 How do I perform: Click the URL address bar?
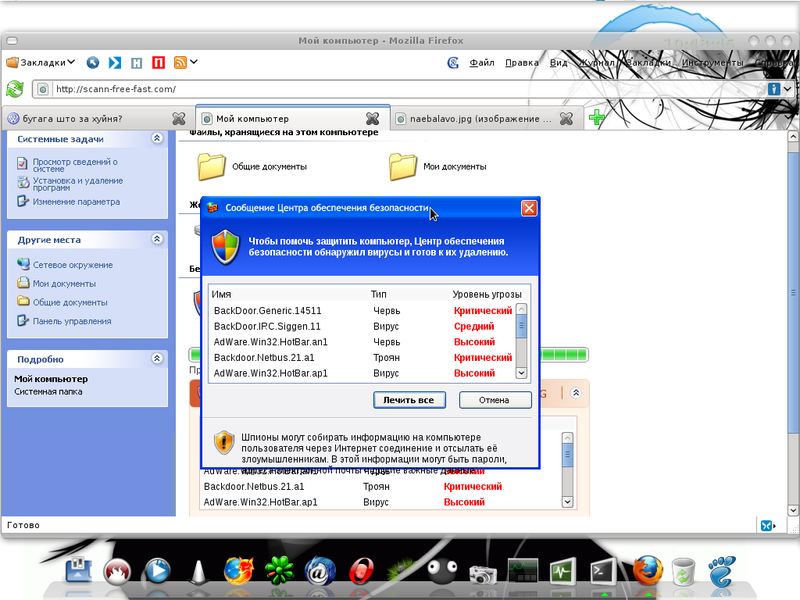408,89
